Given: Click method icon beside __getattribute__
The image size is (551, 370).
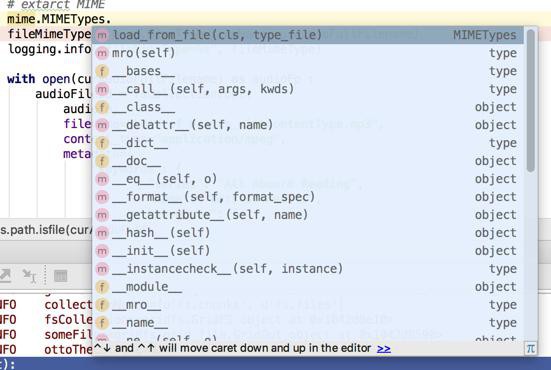Looking at the screenshot, I should (x=102, y=215).
